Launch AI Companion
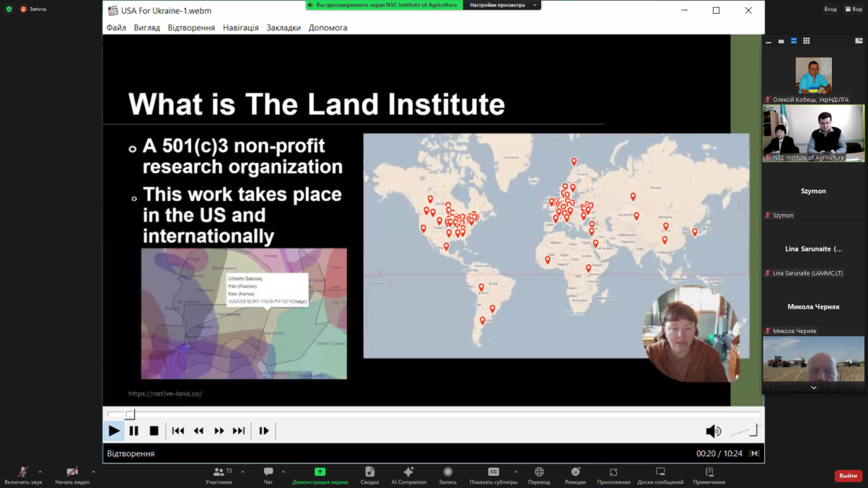 pyautogui.click(x=408, y=475)
